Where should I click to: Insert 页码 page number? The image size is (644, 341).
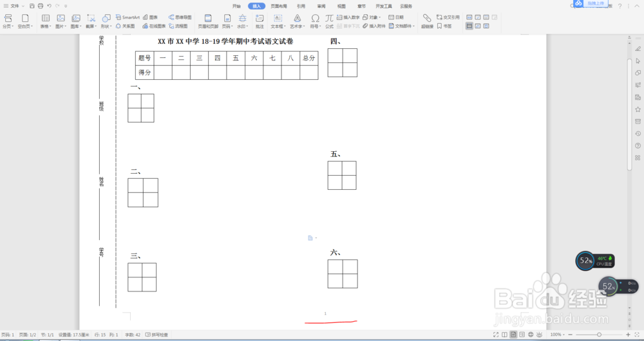pyautogui.click(x=227, y=21)
